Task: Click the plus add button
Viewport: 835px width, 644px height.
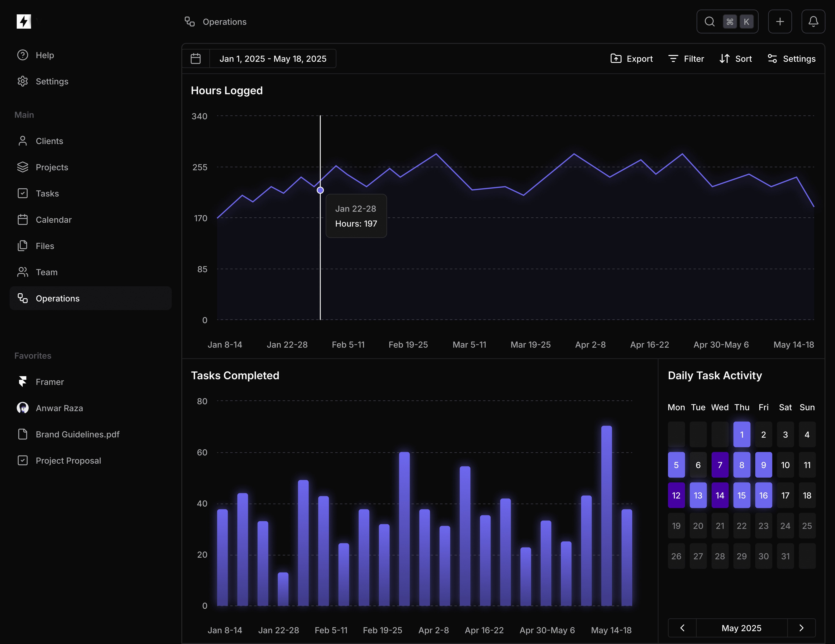Action: 780,21
